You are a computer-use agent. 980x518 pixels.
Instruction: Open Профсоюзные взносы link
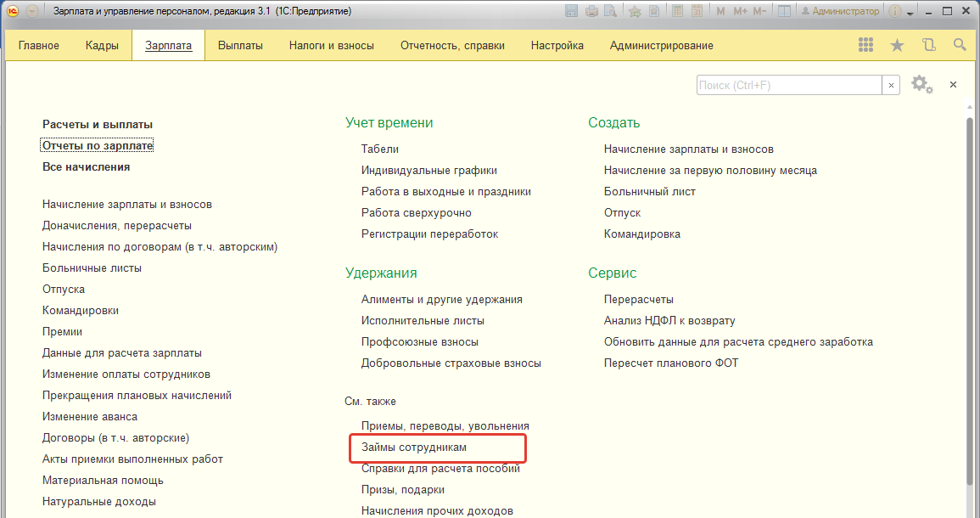coord(420,342)
